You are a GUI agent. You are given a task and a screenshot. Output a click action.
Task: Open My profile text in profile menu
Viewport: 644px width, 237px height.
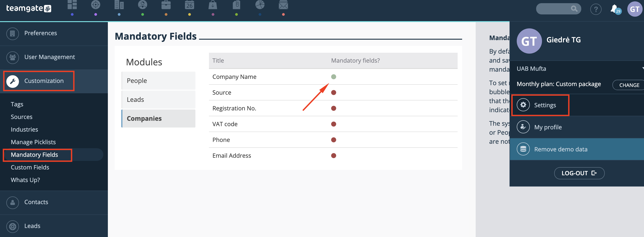click(548, 127)
